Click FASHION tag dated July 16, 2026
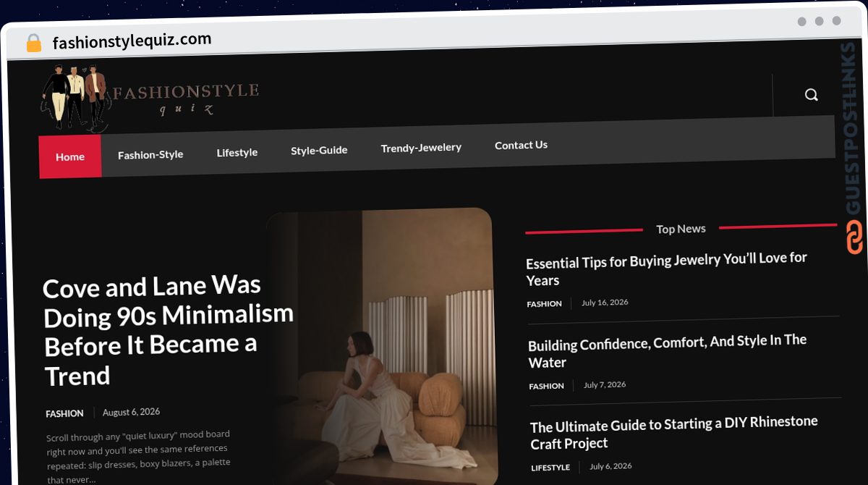 point(544,304)
